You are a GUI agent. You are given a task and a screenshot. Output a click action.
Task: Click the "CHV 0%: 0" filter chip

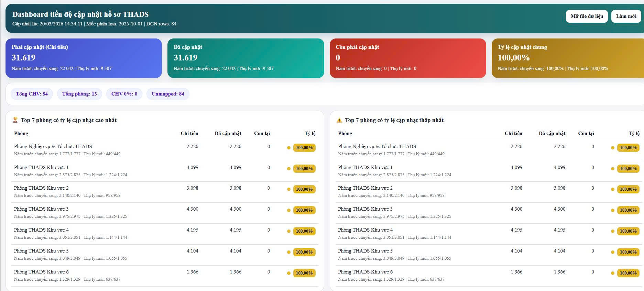click(124, 94)
